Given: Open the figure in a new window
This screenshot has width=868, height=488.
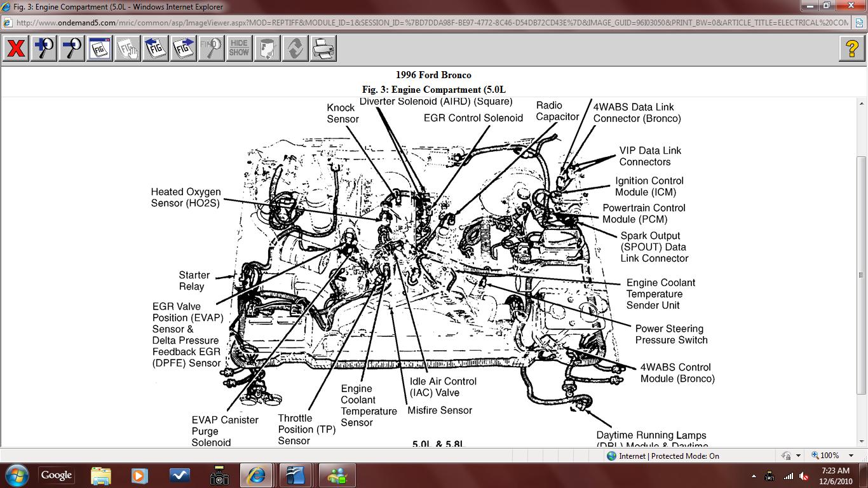Looking at the screenshot, I should [100, 48].
